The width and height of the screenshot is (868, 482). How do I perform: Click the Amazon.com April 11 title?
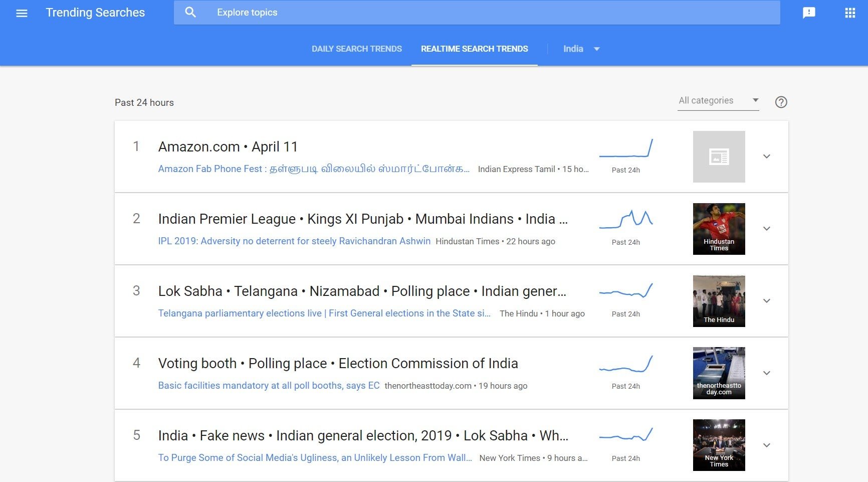pyautogui.click(x=228, y=147)
